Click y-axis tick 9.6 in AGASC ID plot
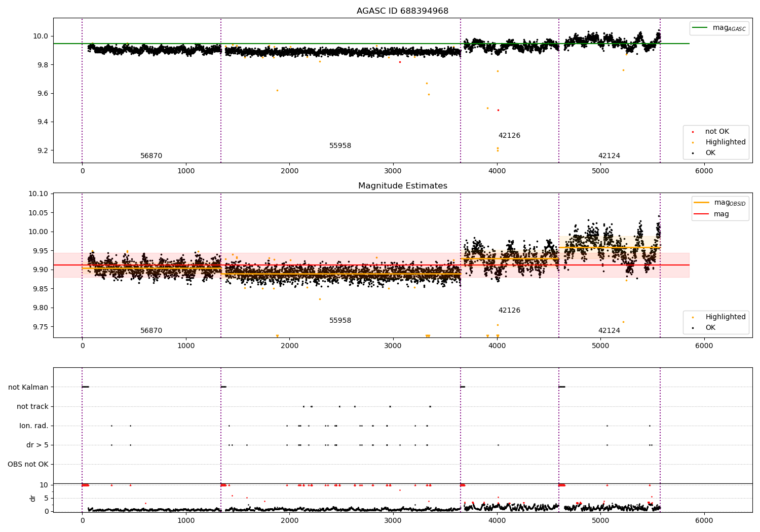The width and height of the screenshot is (760, 532). (43, 94)
